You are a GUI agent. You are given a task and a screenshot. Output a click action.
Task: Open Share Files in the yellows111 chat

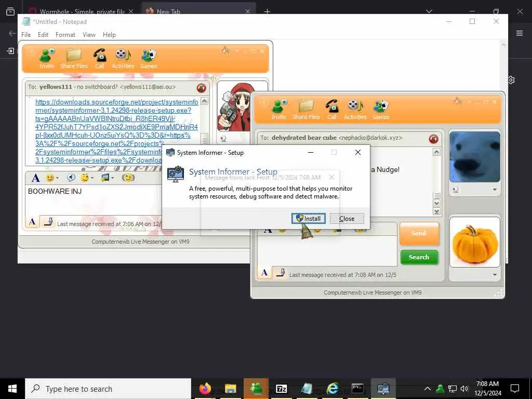pyautogui.click(x=74, y=59)
